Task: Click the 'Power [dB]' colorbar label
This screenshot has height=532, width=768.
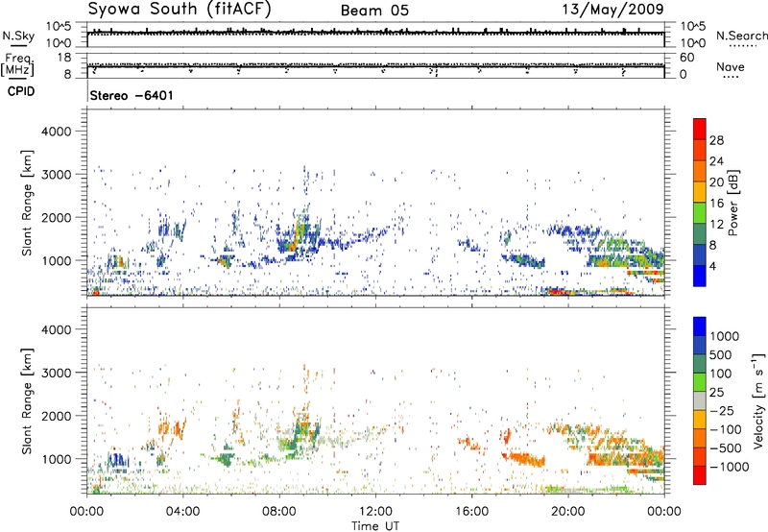Action: 732,203
